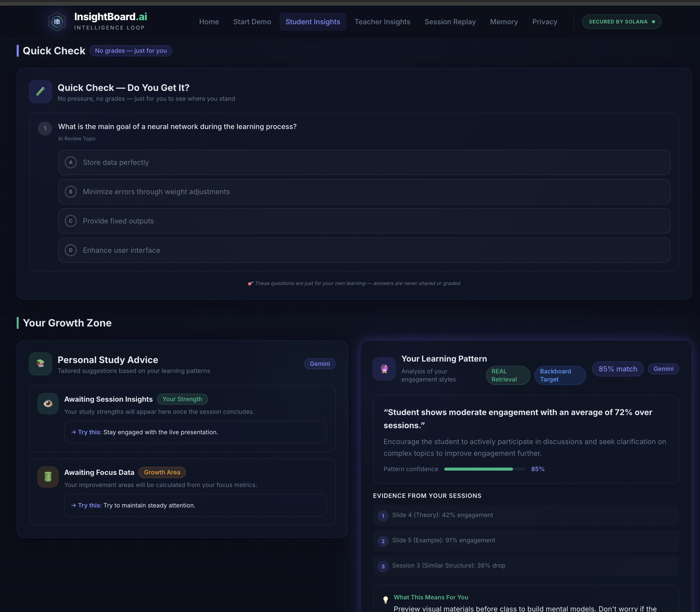Open the Teacher Insights tab
The height and width of the screenshot is (612, 700).
382,22
